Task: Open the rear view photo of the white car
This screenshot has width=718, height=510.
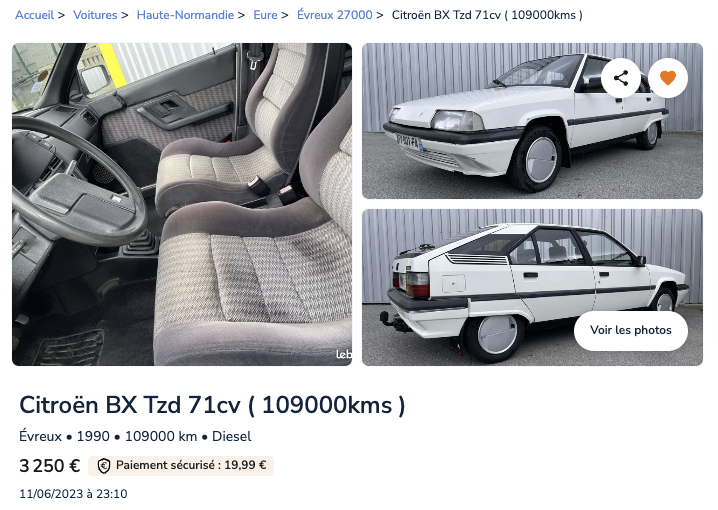Action: click(x=532, y=288)
